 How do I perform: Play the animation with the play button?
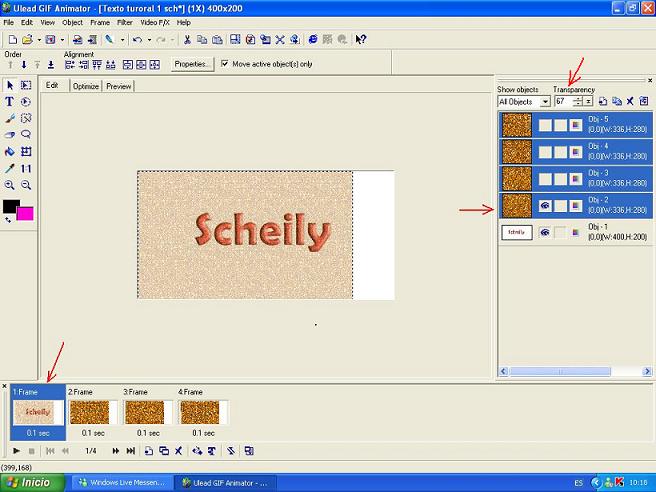(x=16, y=451)
